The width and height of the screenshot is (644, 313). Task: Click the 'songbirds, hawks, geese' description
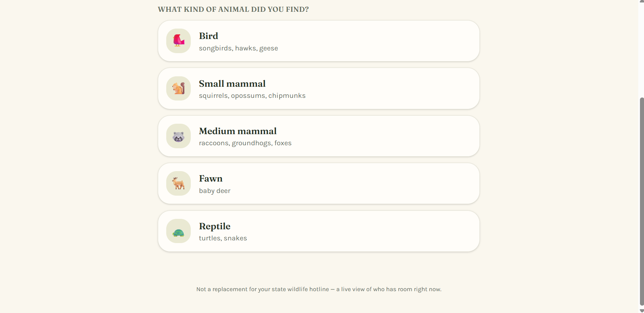[238, 48]
